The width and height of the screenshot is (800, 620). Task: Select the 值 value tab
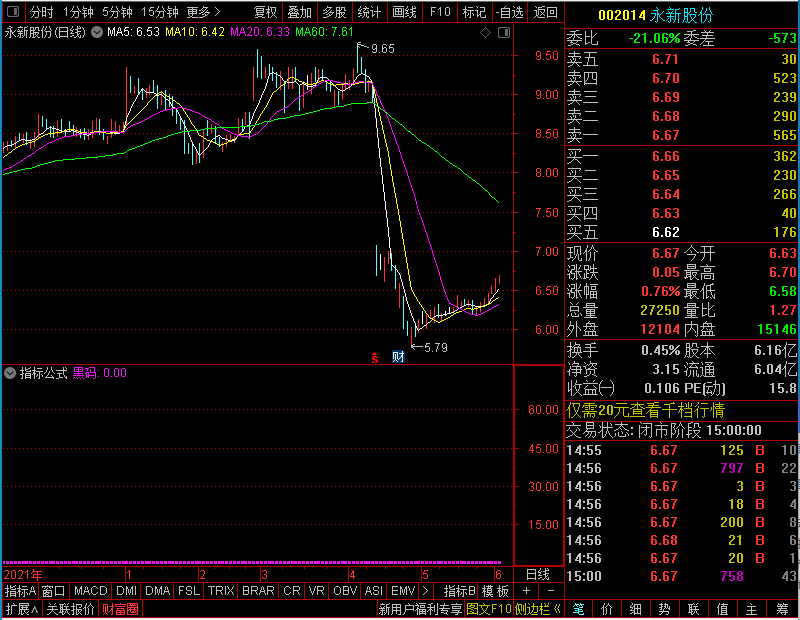click(x=722, y=609)
